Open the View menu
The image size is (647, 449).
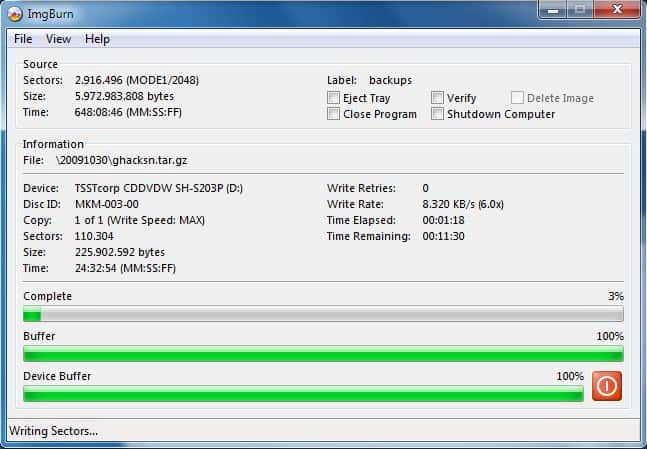58,39
